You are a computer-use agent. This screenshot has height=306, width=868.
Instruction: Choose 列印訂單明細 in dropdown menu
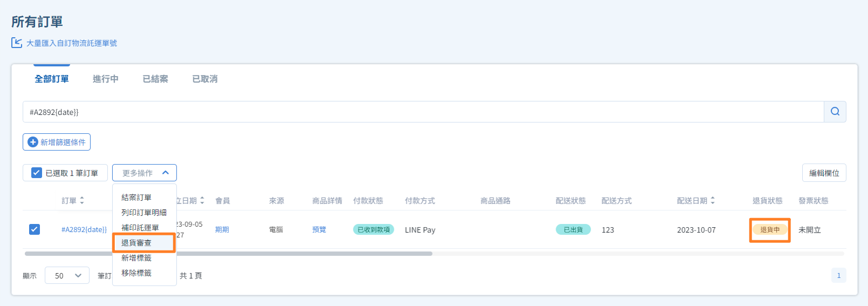(x=143, y=213)
